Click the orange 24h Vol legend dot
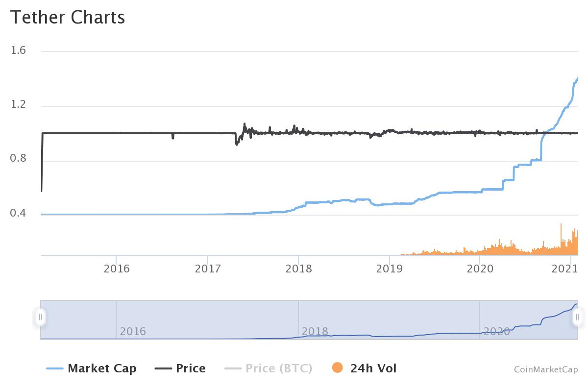588x392 pixels. [337, 368]
